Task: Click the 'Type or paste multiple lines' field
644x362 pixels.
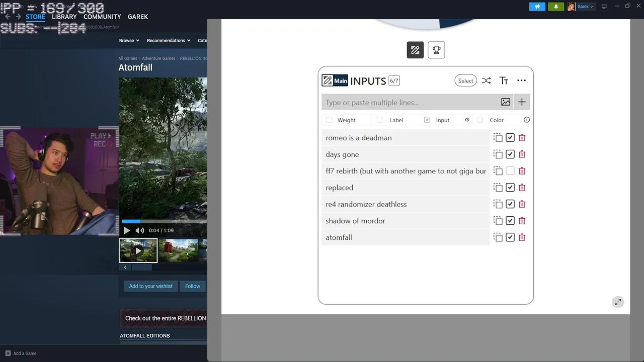Action: pyautogui.click(x=410, y=102)
